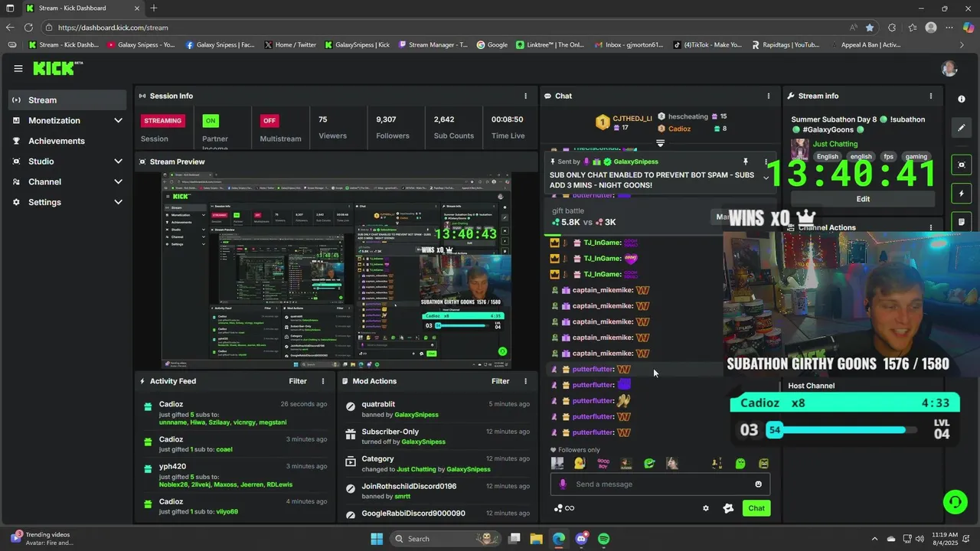Screen dimensions: 980x551
Task: Open the Mod Actions three-dot menu
Action: click(525, 381)
